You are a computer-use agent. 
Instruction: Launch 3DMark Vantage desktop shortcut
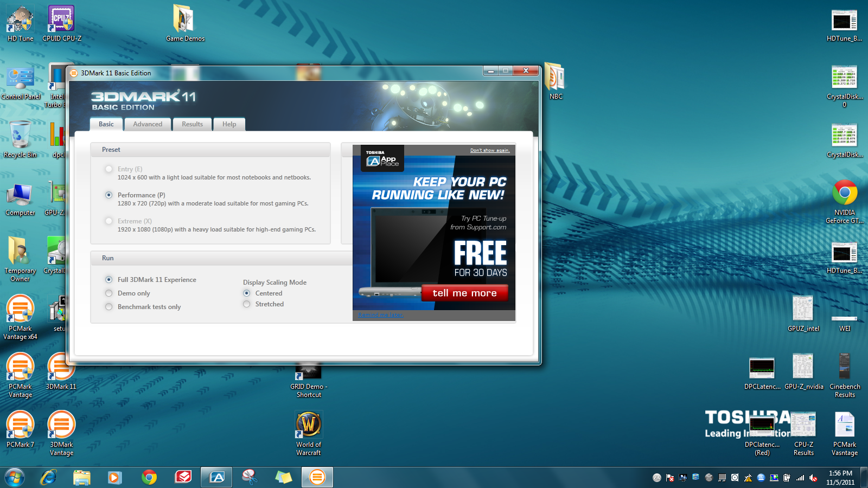point(61,433)
